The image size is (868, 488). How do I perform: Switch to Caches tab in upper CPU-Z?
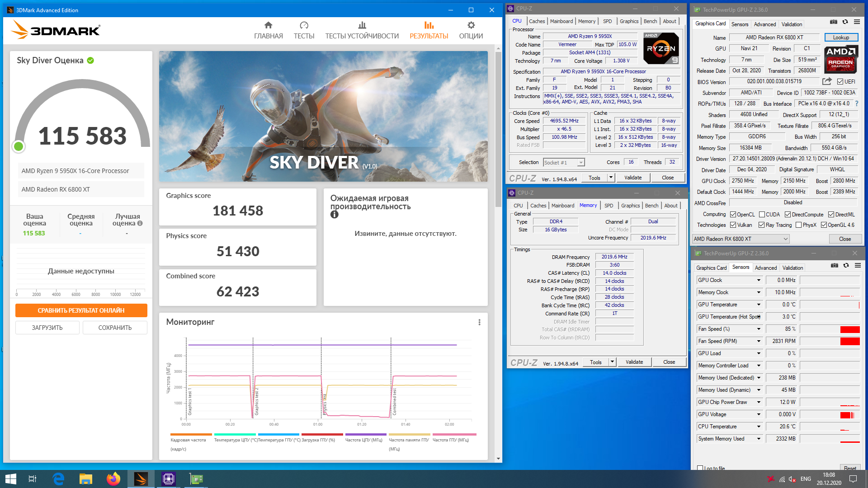[537, 21]
